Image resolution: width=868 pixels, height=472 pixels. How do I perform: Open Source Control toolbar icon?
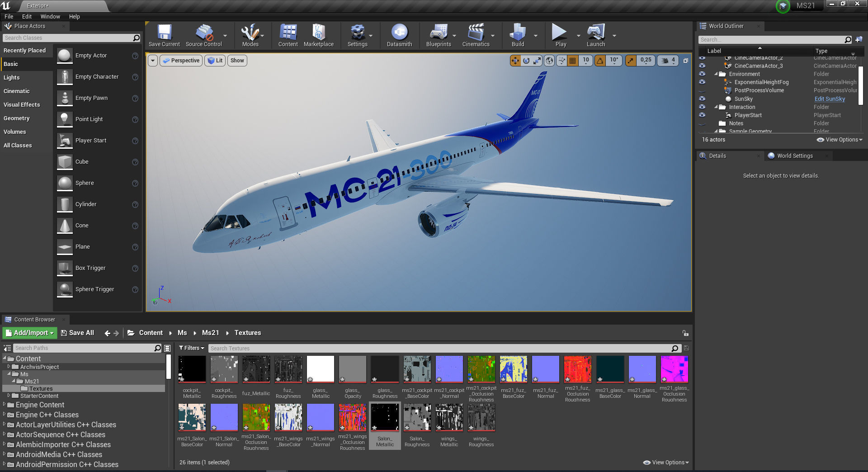204,35
